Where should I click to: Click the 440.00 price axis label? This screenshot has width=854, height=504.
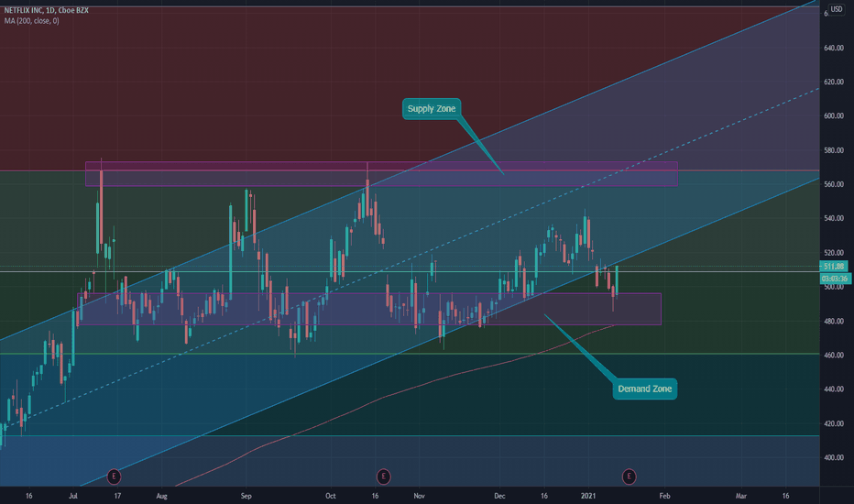pyautogui.click(x=834, y=389)
